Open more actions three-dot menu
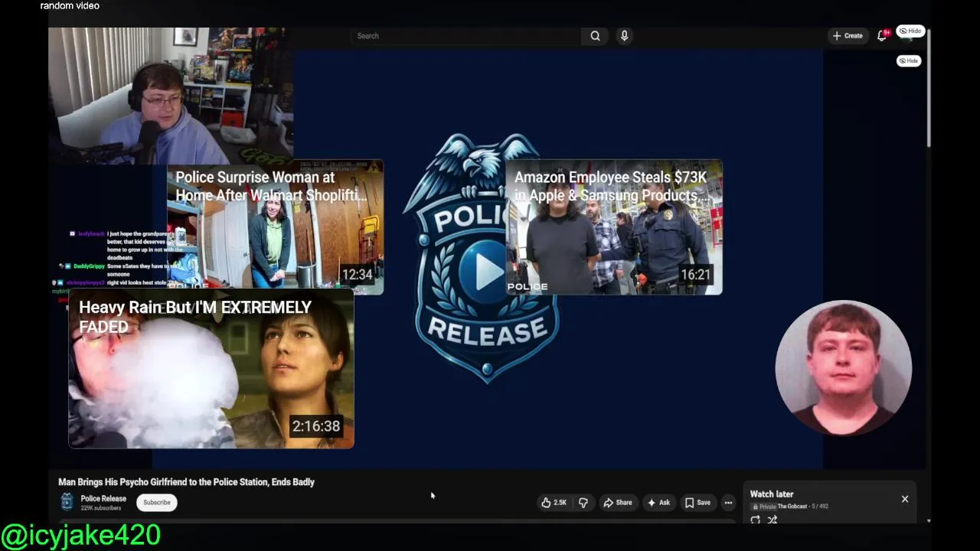This screenshot has width=980, height=551. (728, 503)
